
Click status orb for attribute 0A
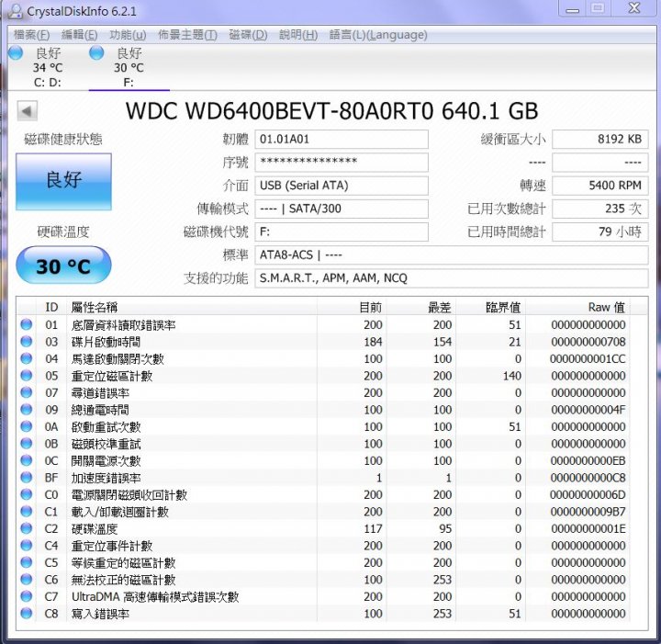click(x=26, y=426)
